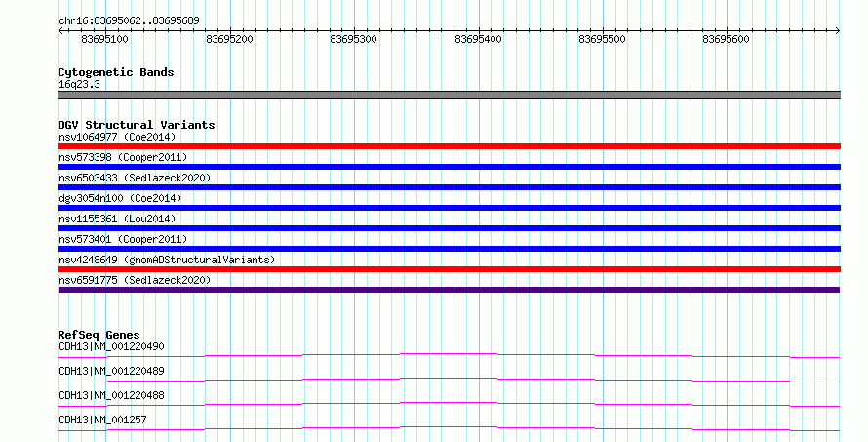Click the 83695500 ruler position label
This screenshot has width=868, height=442.
pos(602,39)
